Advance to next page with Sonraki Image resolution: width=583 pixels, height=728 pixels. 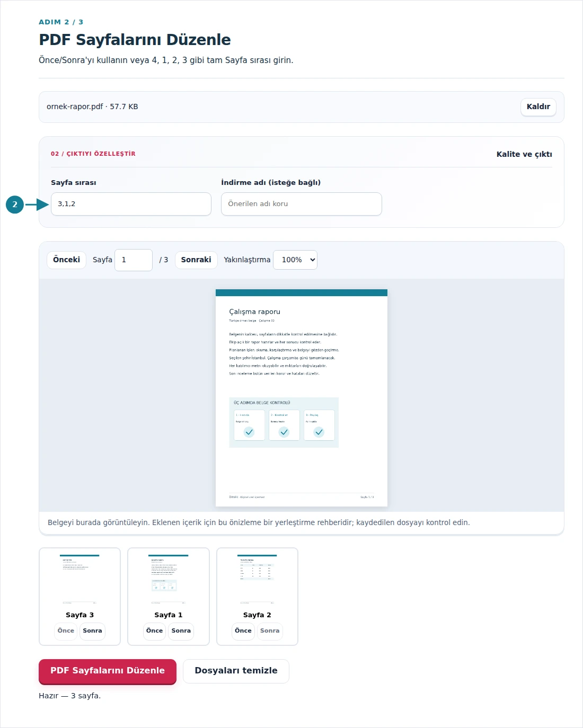click(x=196, y=260)
